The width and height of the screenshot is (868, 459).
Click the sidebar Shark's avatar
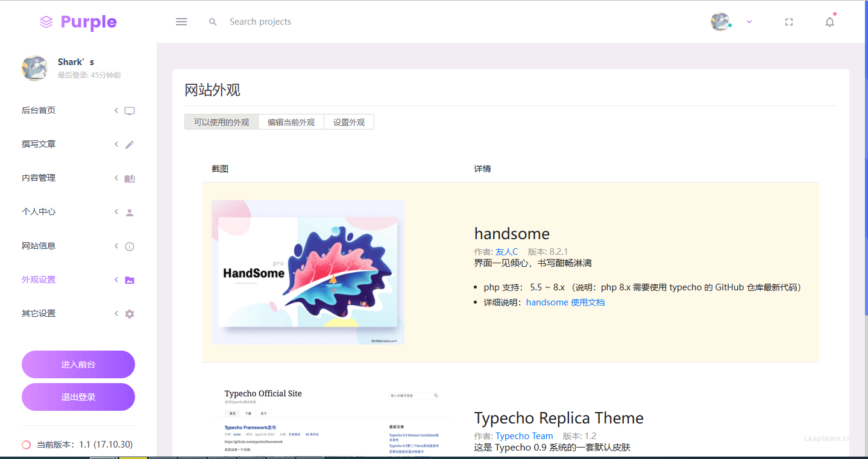tap(35, 68)
